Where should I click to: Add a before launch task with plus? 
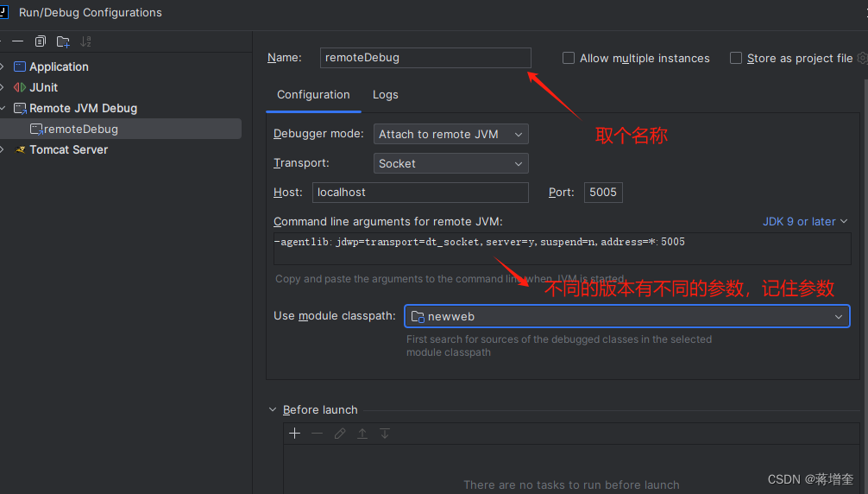294,433
